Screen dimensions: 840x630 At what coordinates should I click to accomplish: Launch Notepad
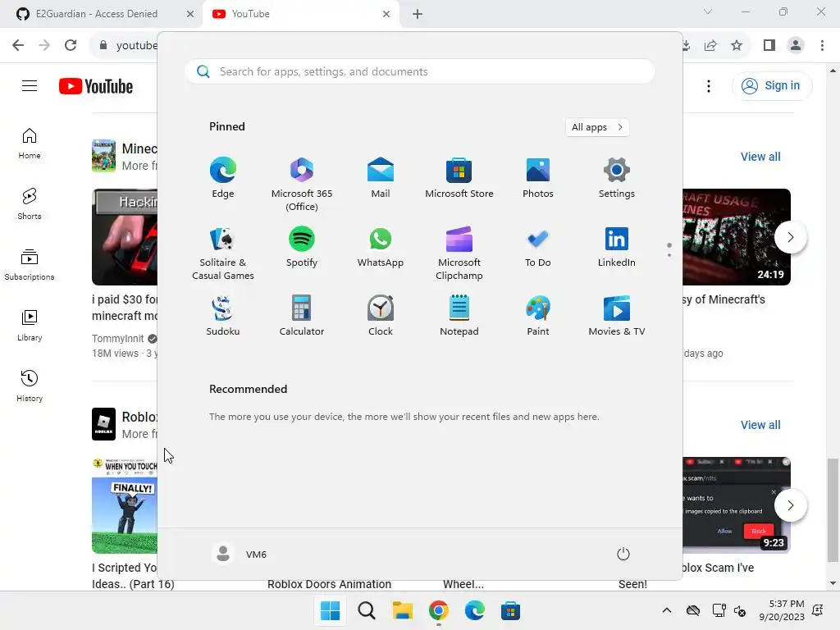point(459,316)
